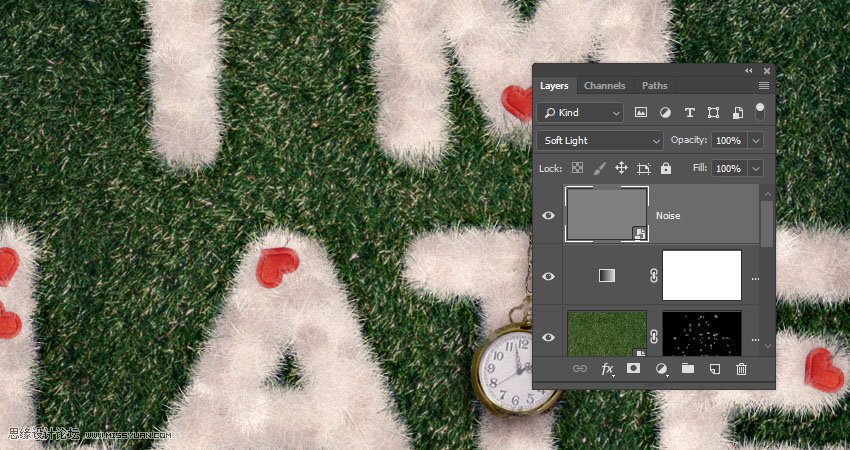850x450 pixels.
Task: Click the Opacity value field
Action: pyautogui.click(x=730, y=140)
